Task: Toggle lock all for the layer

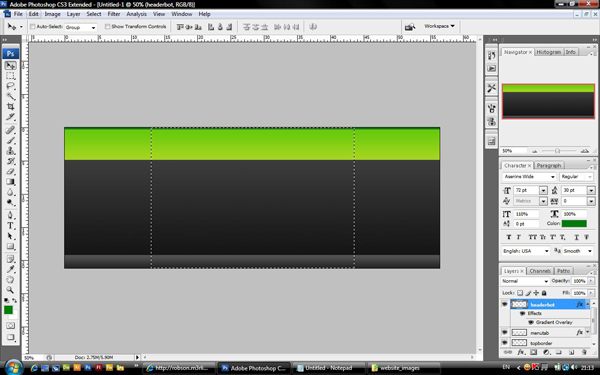Action: tap(544, 293)
